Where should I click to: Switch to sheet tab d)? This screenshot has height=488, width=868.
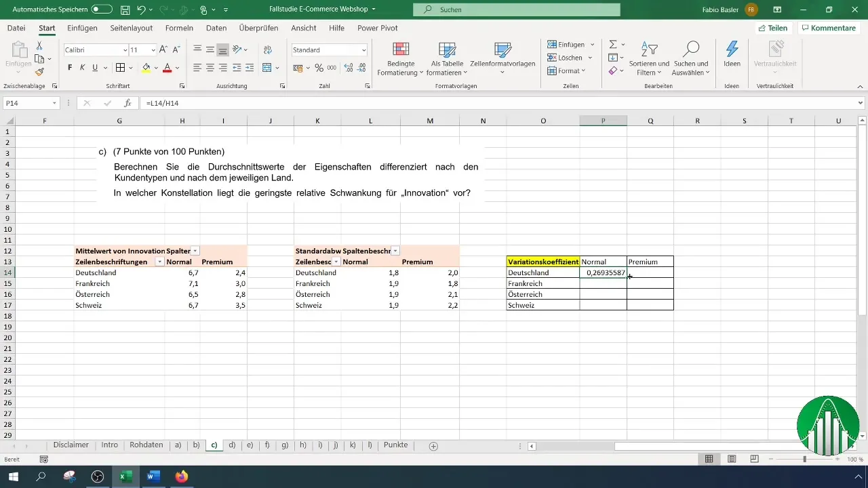[x=232, y=445]
